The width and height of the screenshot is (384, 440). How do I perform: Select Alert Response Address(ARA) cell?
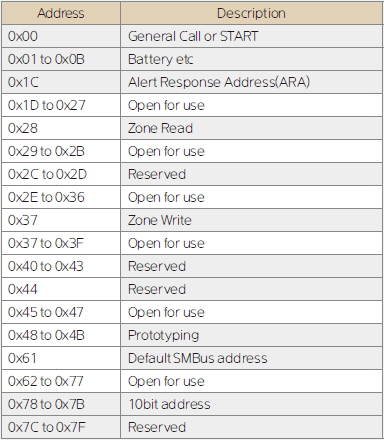(251, 82)
